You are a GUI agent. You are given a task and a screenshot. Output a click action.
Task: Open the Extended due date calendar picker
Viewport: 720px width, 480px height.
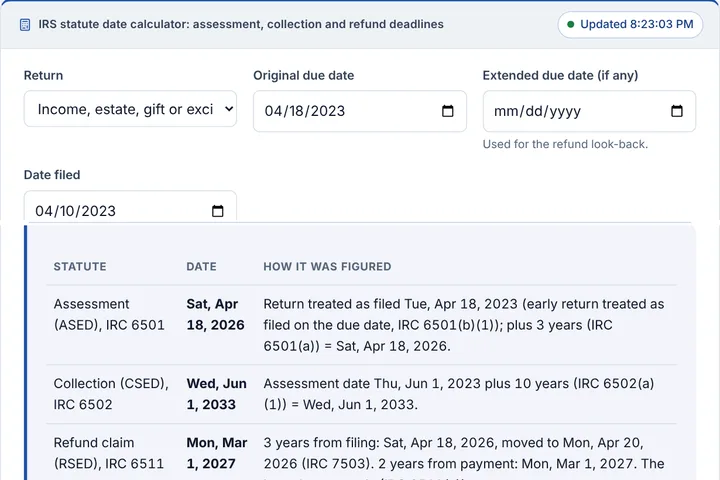tap(677, 111)
